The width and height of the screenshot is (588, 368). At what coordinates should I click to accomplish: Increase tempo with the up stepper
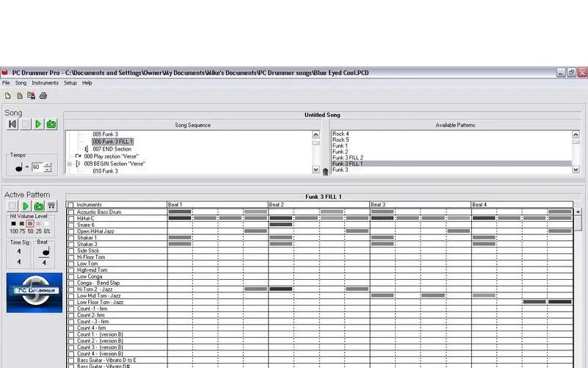click(48, 165)
